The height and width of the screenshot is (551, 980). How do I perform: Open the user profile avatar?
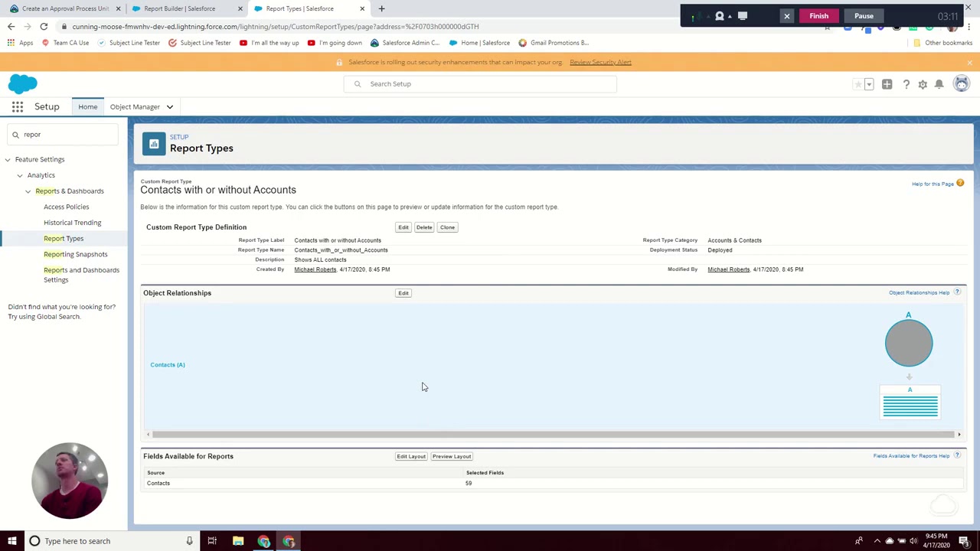[x=961, y=84]
